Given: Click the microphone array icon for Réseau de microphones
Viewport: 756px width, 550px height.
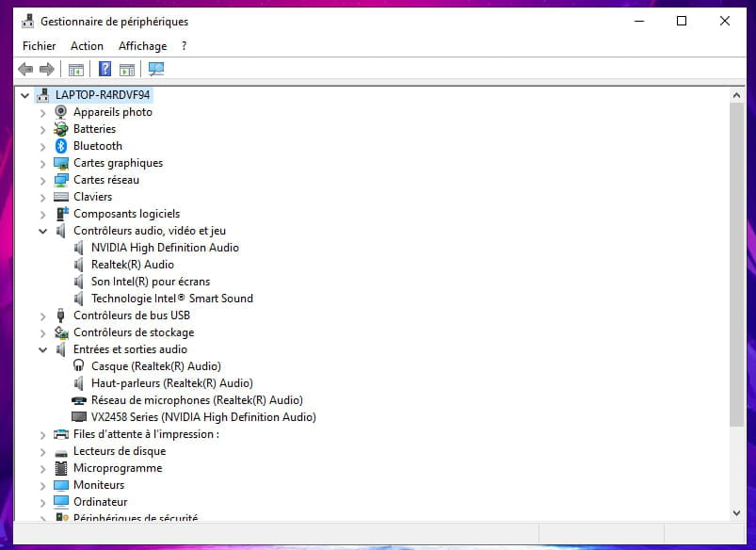Looking at the screenshot, I should pos(78,400).
